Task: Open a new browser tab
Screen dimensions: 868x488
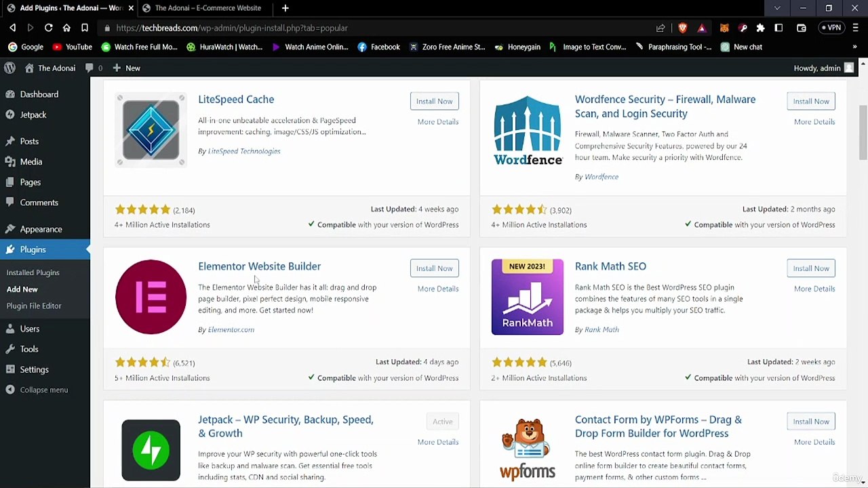Action: pyautogui.click(x=285, y=8)
